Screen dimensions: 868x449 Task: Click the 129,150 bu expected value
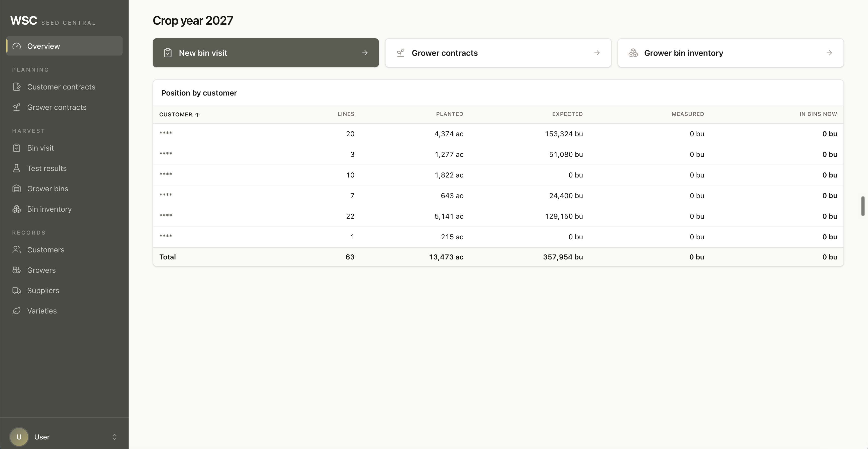(x=564, y=216)
